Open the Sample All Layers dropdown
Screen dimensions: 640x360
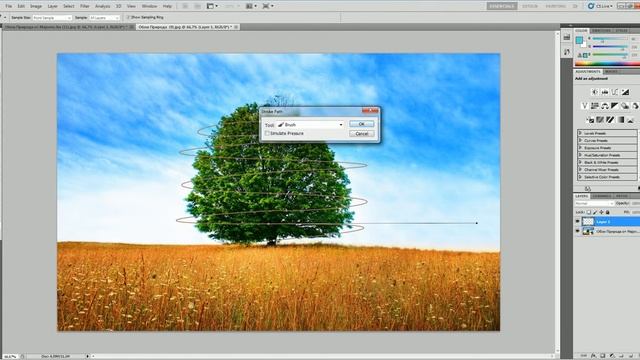(104, 18)
